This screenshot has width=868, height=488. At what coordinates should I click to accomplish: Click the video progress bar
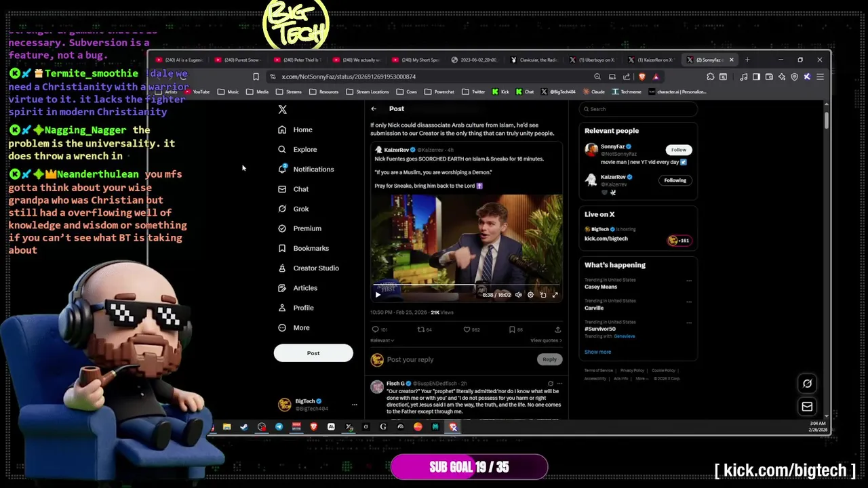point(466,285)
